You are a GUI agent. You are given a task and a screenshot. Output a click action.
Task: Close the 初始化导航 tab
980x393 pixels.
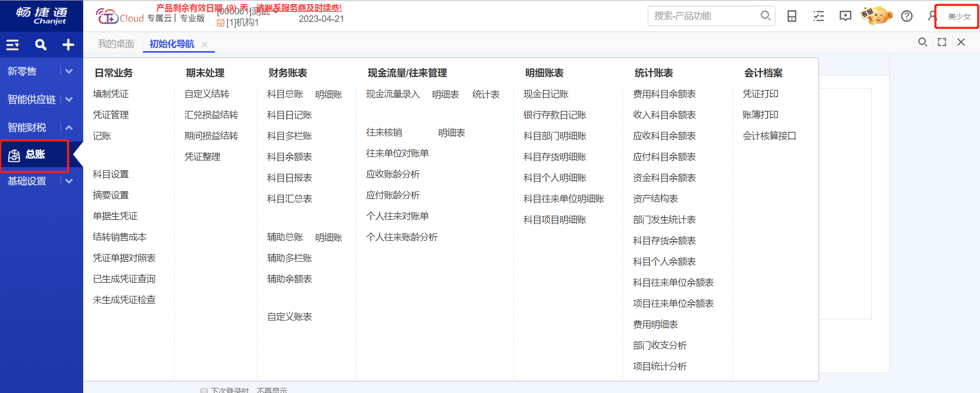click(205, 44)
